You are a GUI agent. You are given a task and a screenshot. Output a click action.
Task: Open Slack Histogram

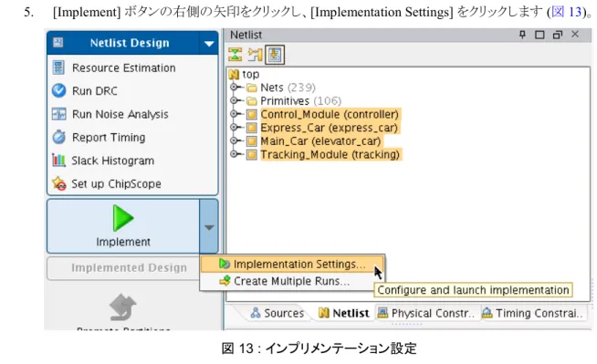112,161
